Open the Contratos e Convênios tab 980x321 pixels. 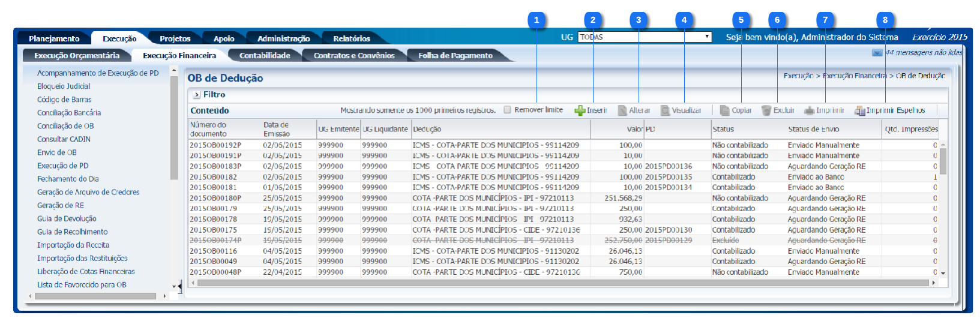tap(354, 55)
